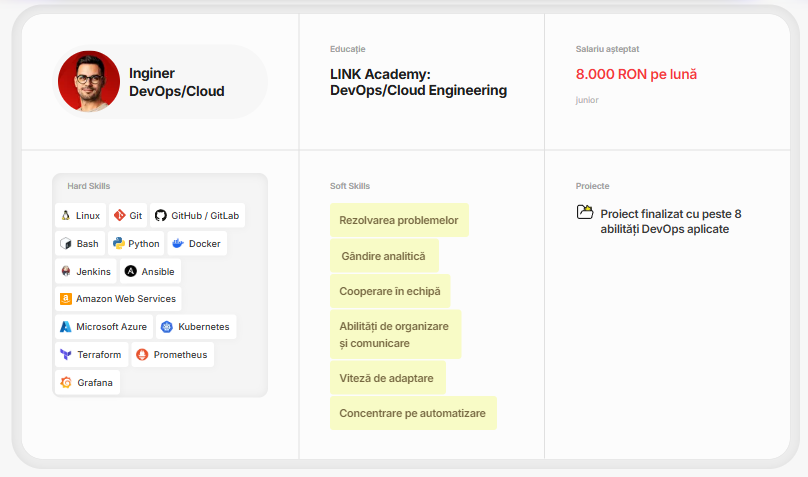Click the Terraform logo icon
This screenshot has height=477, width=808.
coord(66,354)
